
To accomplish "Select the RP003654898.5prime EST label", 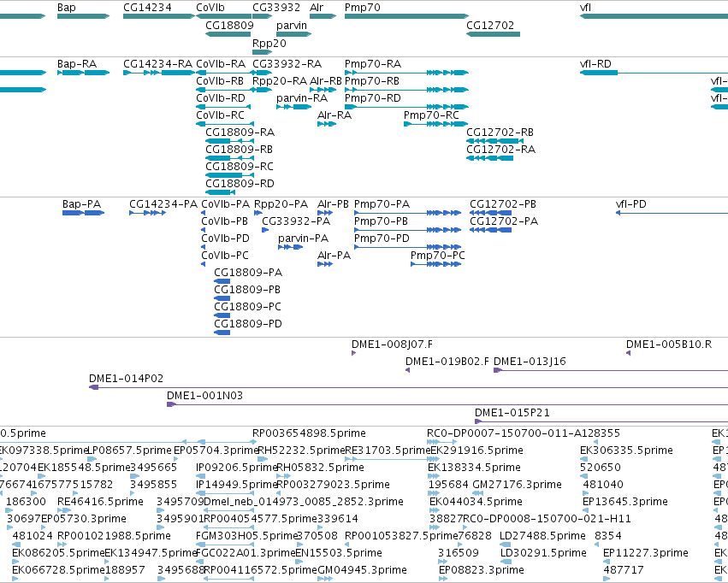I will (x=309, y=433).
